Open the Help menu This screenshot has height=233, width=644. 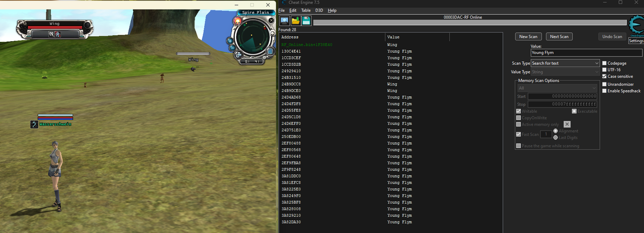332,10
